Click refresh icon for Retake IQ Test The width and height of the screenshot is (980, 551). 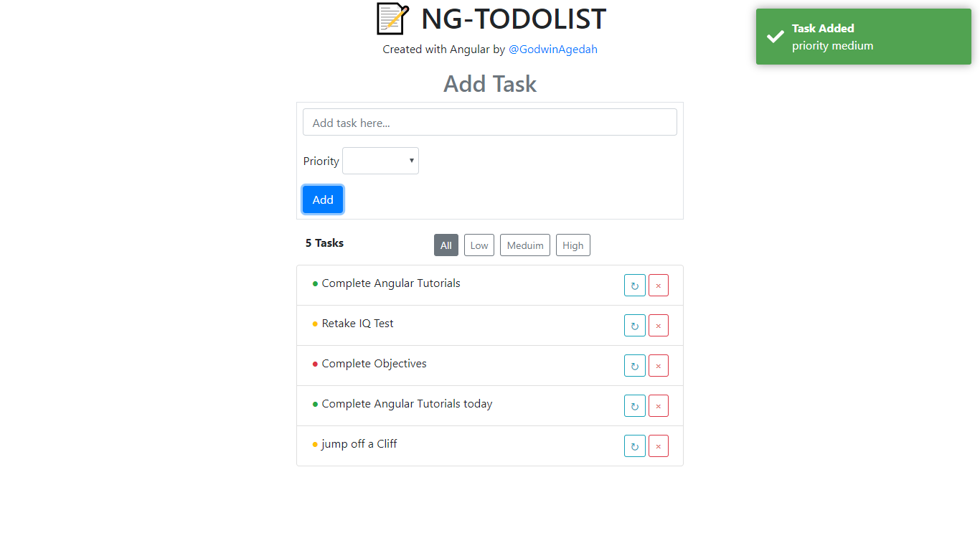pos(635,326)
